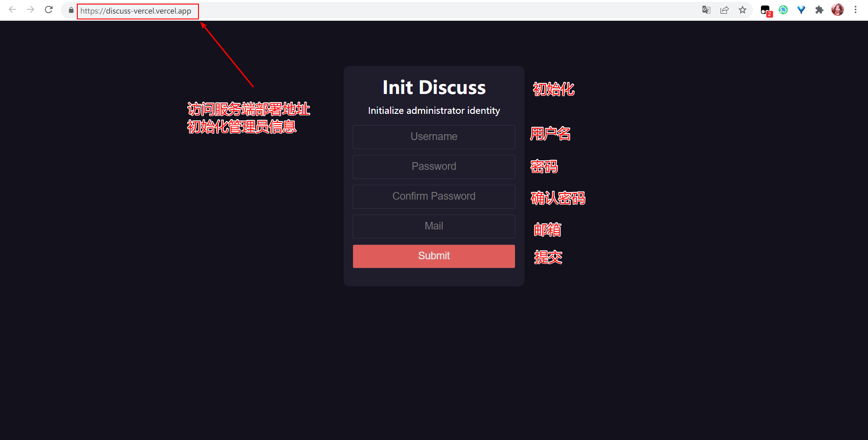Select the Password input field

(x=434, y=167)
